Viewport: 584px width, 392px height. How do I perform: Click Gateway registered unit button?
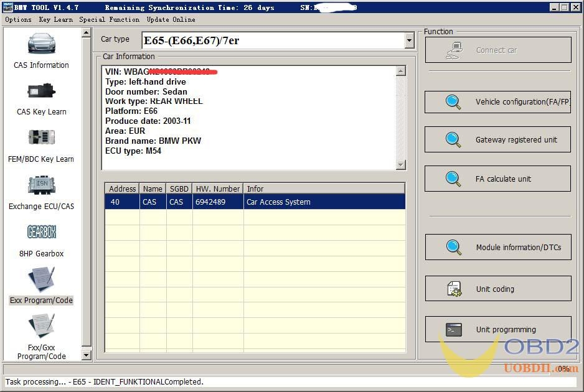pos(497,140)
